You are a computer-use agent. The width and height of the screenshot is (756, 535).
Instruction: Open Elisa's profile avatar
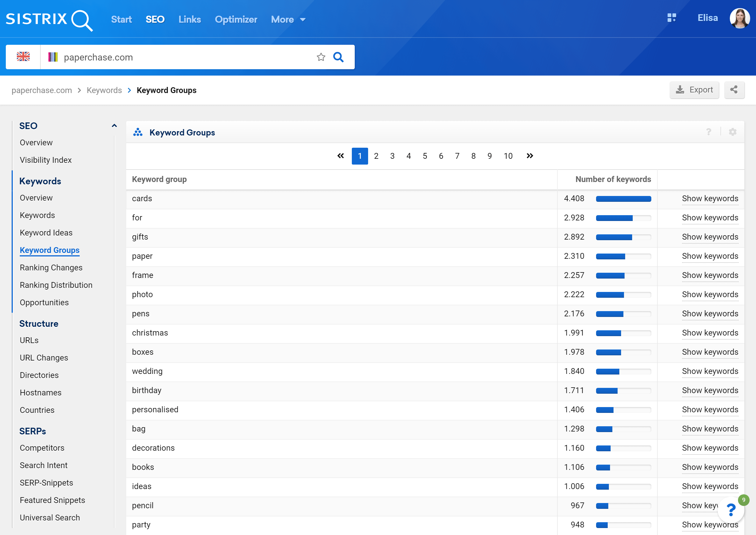(739, 18)
